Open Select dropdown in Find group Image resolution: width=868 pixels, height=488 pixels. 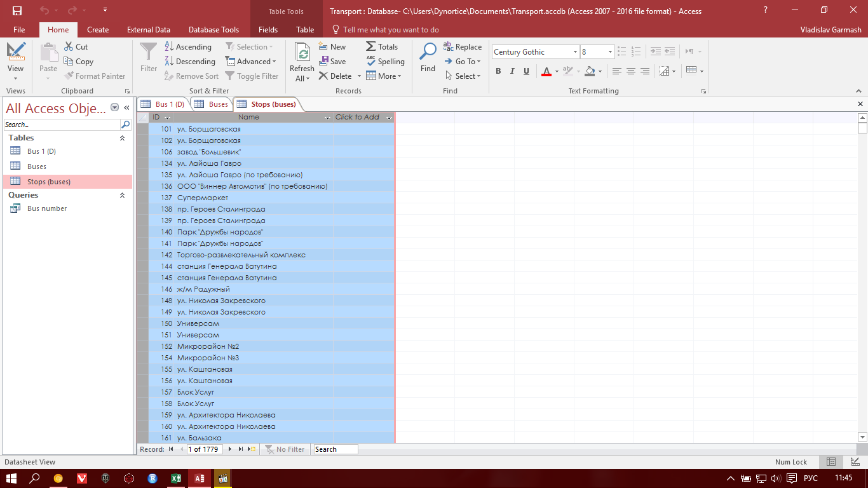[x=463, y=76]
